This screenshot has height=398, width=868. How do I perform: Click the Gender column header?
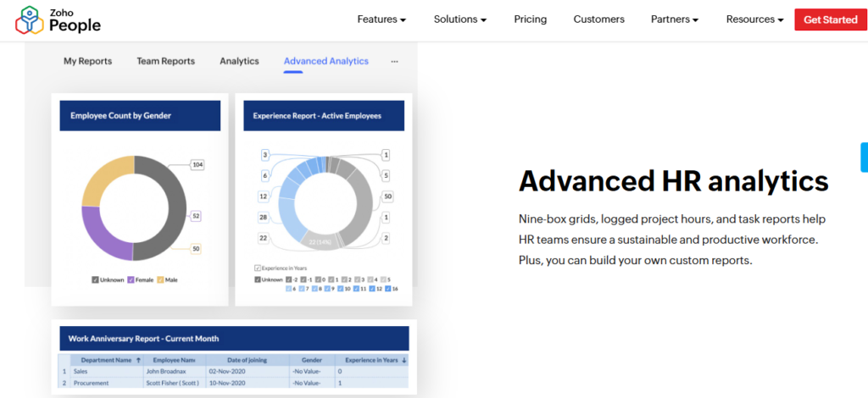coord(312,360)
